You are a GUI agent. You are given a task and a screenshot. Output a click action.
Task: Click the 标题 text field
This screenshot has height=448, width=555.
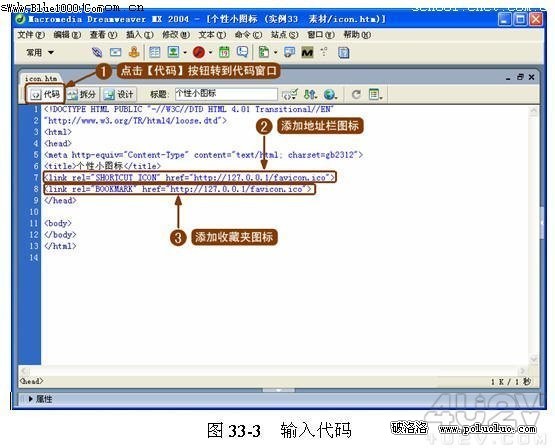point(226,94)
